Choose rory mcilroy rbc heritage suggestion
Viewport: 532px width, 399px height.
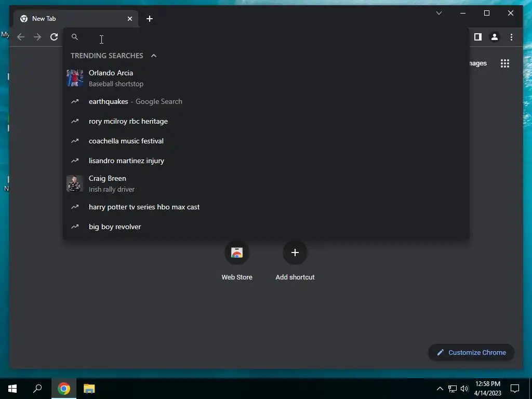pos(266,121)
